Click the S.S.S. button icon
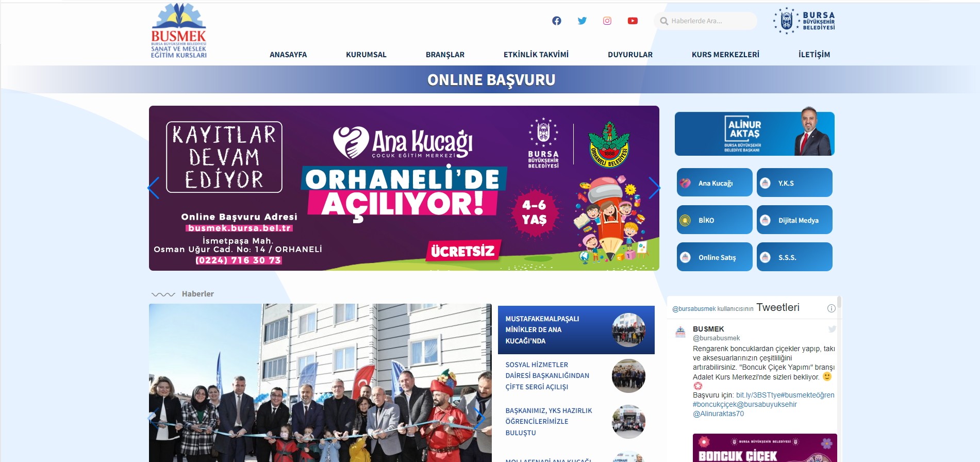This screenshot has width=980, height=462. click(x=766, y=257)
